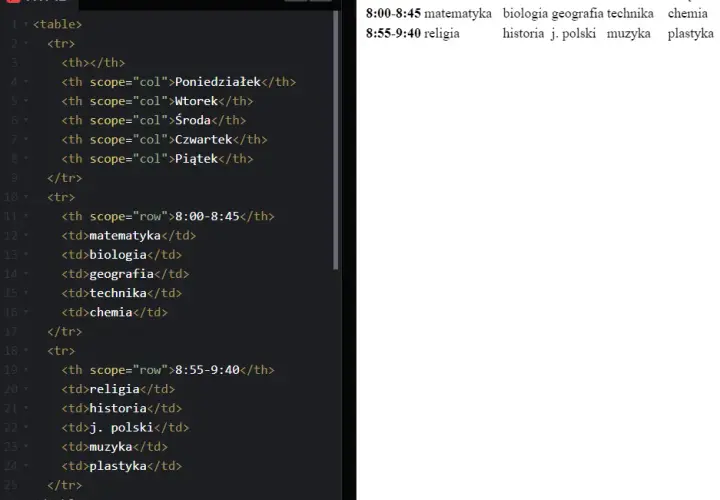Click the '8:55-9:40' header in preview table
The width and height of the screenshot is (720, 500).
click(x=393, y=34)
